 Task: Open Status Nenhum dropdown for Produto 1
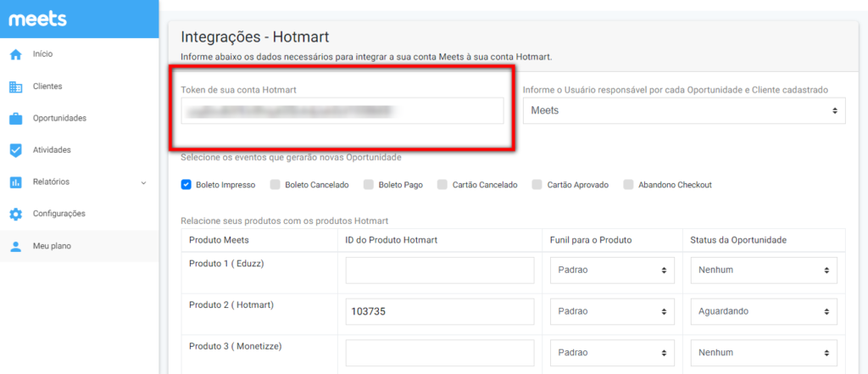click(764, 271)
